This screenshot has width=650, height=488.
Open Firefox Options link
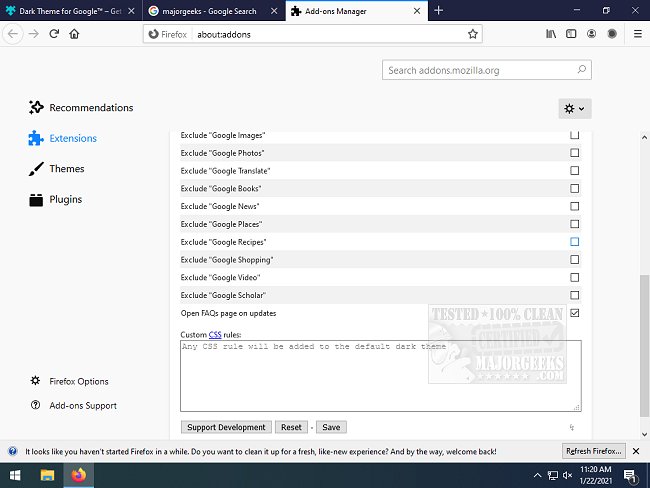[69, 381]
